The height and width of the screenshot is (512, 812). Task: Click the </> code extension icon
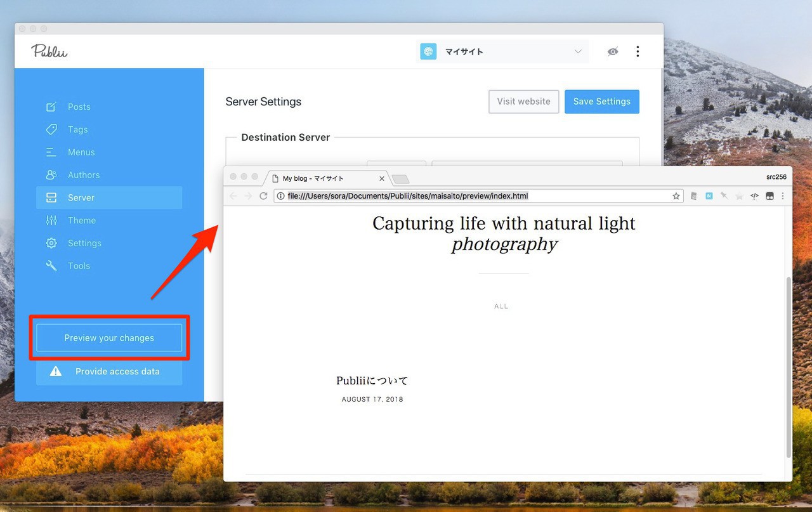click(754, 196)
